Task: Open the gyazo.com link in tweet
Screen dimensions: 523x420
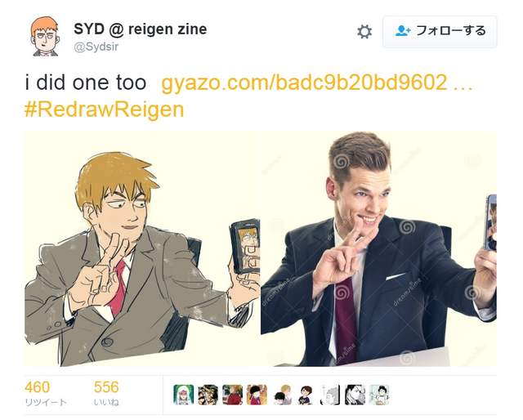Action: [x=317, y=83]
